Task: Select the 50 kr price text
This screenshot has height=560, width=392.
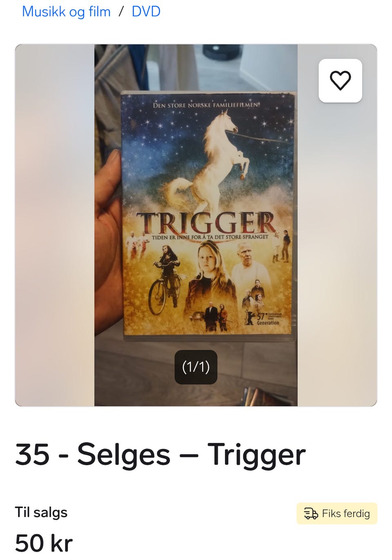Action: 44,543
